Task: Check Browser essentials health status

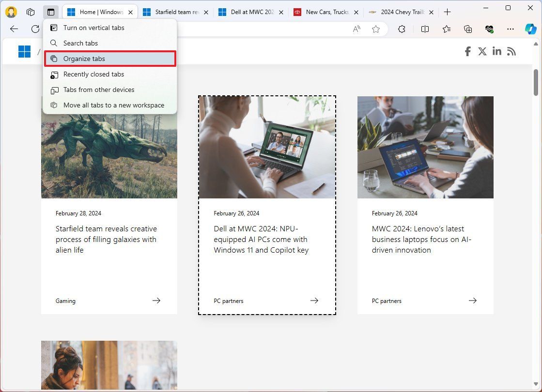Action: (489, 29)
